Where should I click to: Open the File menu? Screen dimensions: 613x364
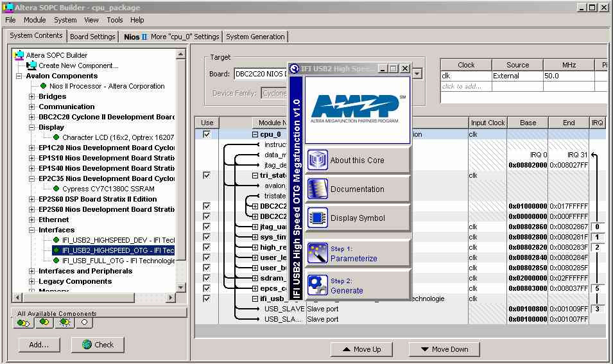10,20
